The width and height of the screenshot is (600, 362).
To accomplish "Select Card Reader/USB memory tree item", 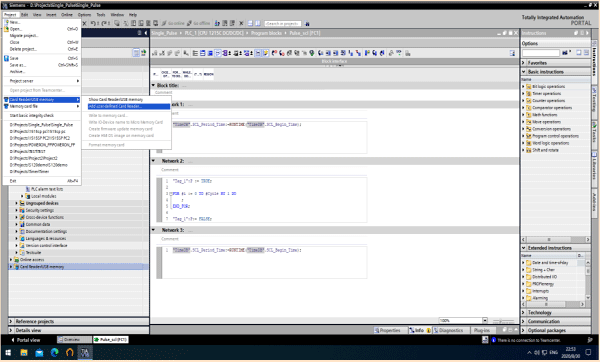I will [x=42, y=267].
